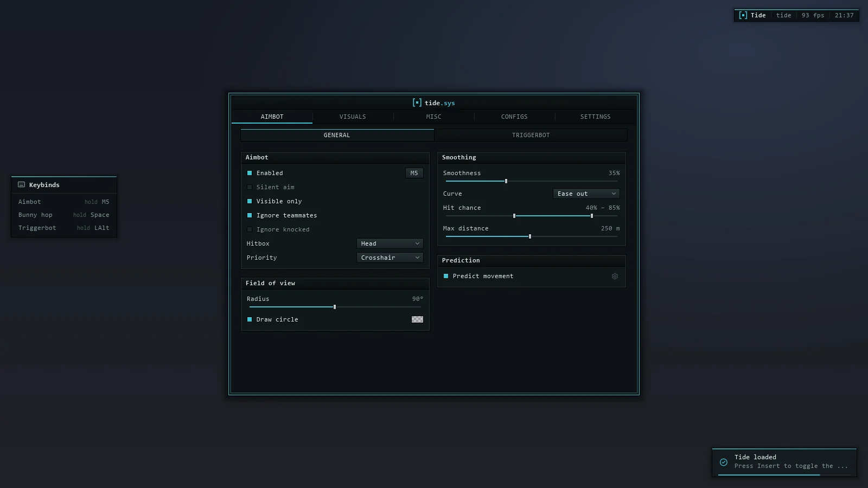Enable the Silent aim checkbox
Image resolution: width=868 pixels, height=488 pixels.
250,187
